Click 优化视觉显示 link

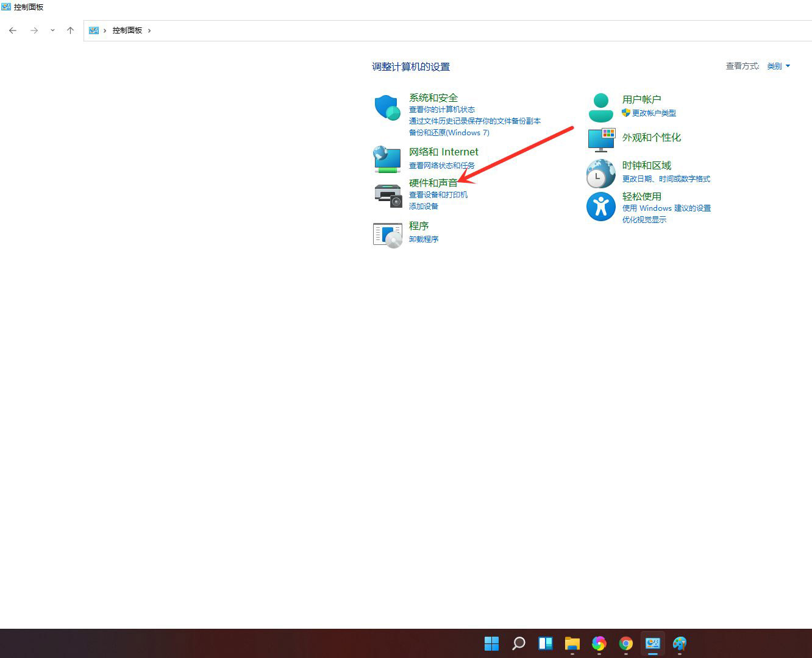pyautogui.click(x=644, y=220)
